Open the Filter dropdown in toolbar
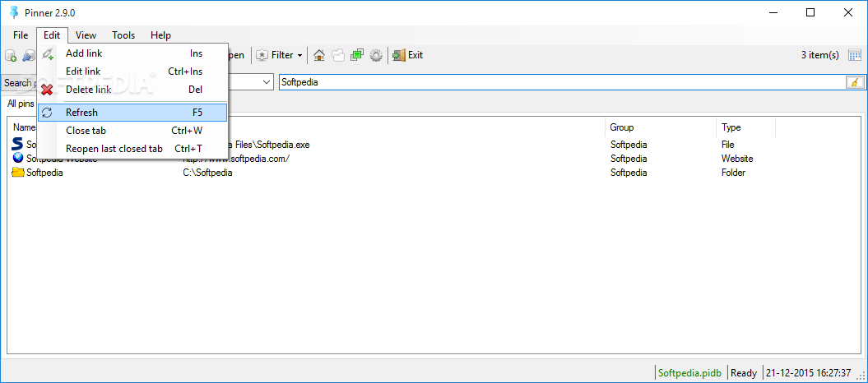This screenshot has width=868, height=383. (280, 55)
